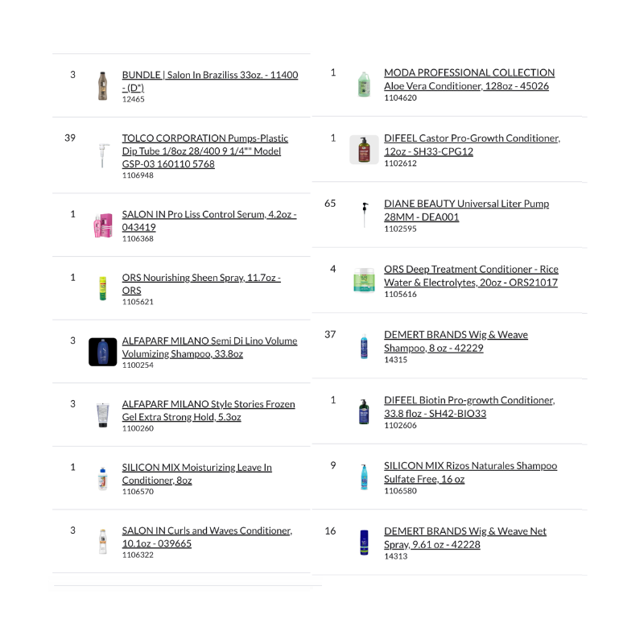Open ALFAPARF MILANO Style Stories Frozen Gel link
This screenshot has height=644, width=644.
point(208,411)
